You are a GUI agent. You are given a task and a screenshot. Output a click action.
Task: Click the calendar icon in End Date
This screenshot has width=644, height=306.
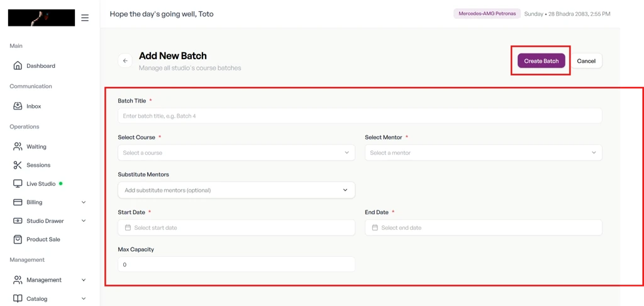(x=375, y=227)
